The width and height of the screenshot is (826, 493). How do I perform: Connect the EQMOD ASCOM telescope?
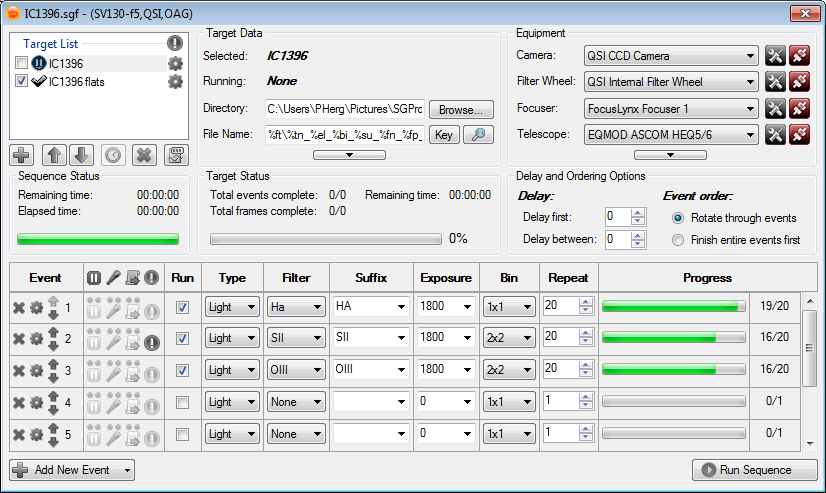(799, 134)
